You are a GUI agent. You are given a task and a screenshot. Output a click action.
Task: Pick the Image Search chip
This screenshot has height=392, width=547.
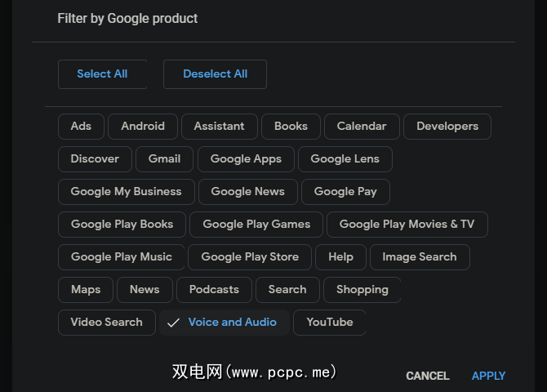[419, 257]
